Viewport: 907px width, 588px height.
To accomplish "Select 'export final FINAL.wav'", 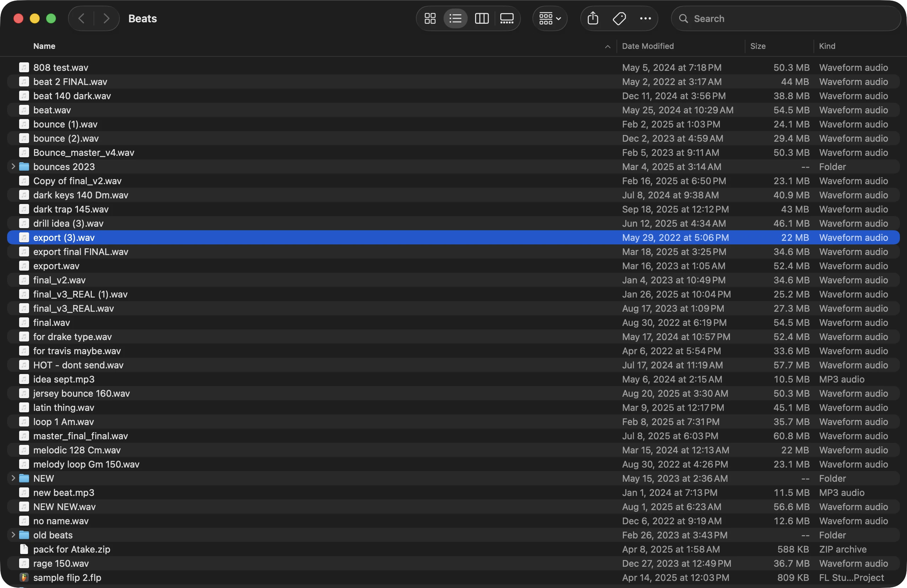I will pyautogui.click(x=453, y=251).
